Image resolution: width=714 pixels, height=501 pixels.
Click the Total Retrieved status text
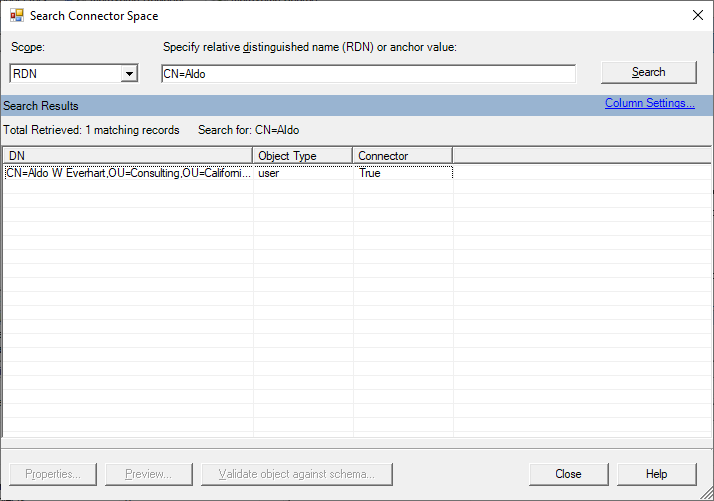coord(91,130)
